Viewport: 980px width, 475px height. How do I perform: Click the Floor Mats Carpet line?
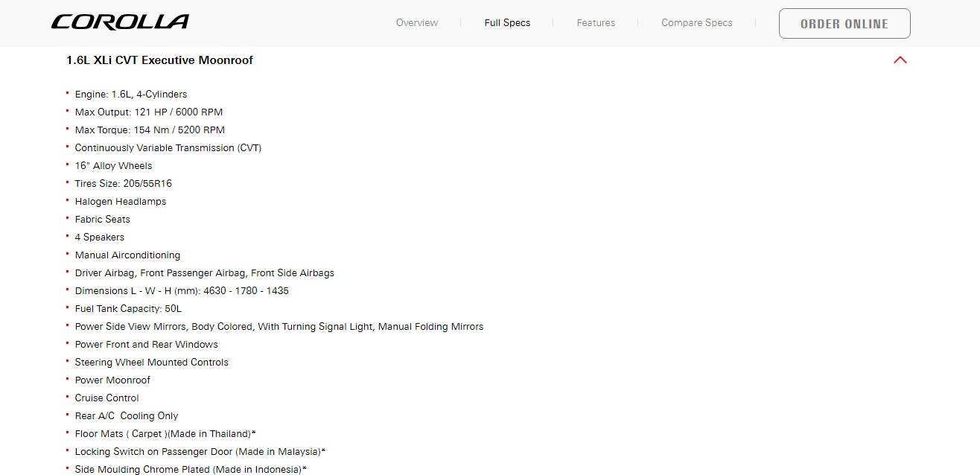click(165, 434)
